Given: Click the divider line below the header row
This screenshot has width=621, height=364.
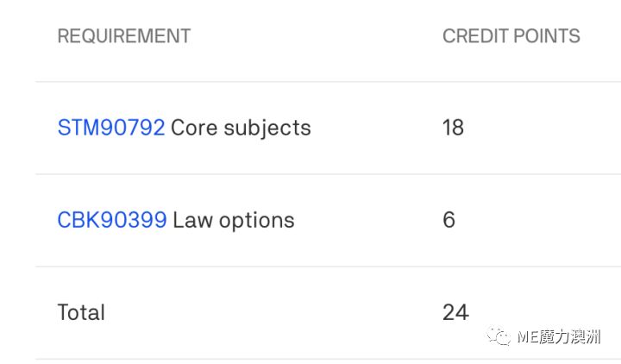Looking at the screenshot, I should point(328,82).
